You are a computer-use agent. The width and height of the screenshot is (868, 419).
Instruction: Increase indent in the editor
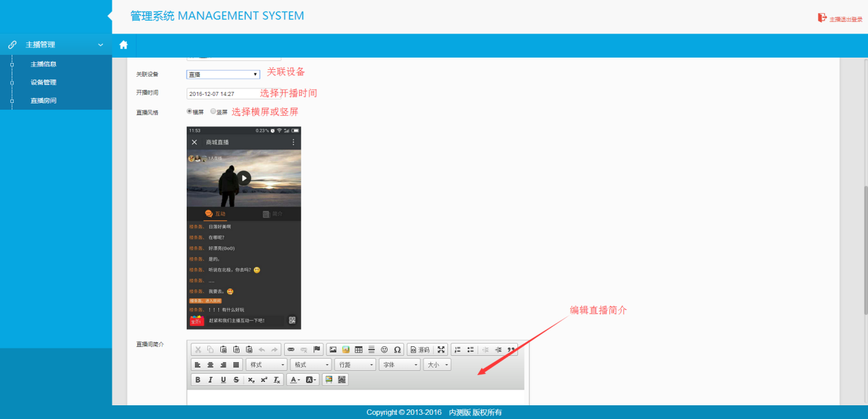coord(498,350)
